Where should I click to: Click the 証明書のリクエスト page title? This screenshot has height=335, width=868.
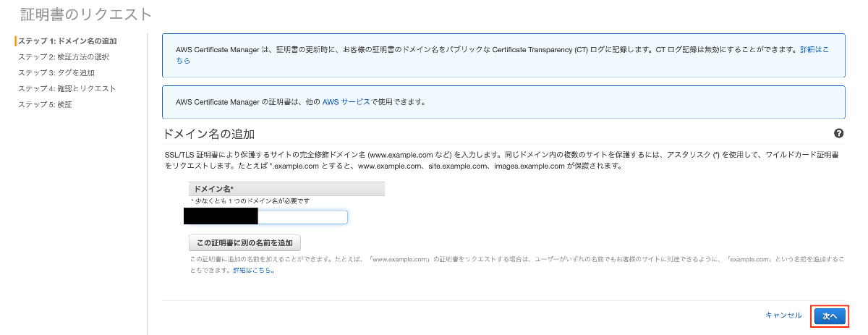pyautogui.click(x=87, y=14)
